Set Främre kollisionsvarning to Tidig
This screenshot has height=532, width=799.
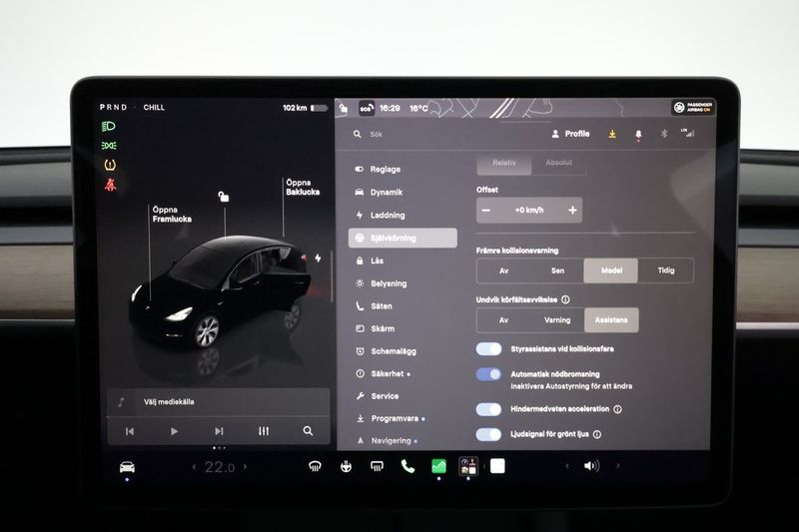(665, 270)
